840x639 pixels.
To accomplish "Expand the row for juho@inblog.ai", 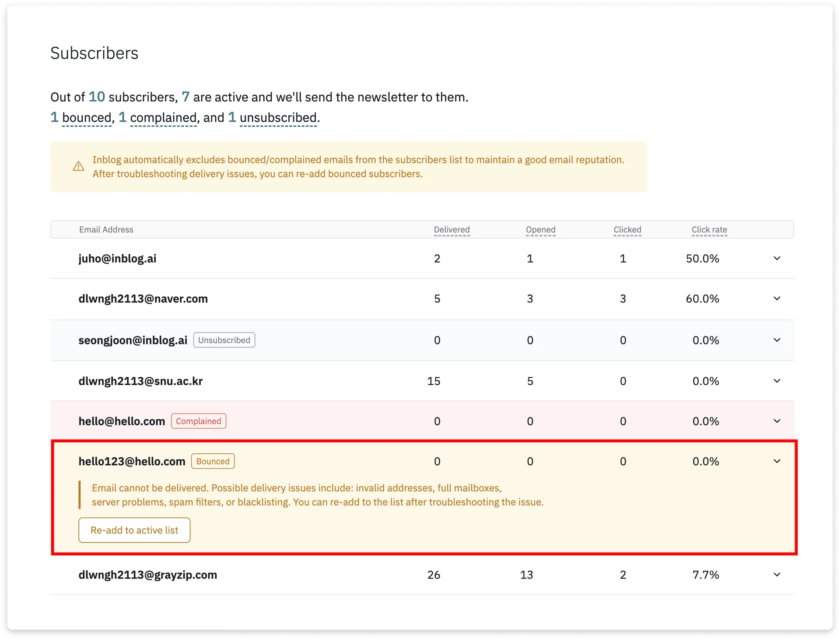I will (x=777, y=258).
